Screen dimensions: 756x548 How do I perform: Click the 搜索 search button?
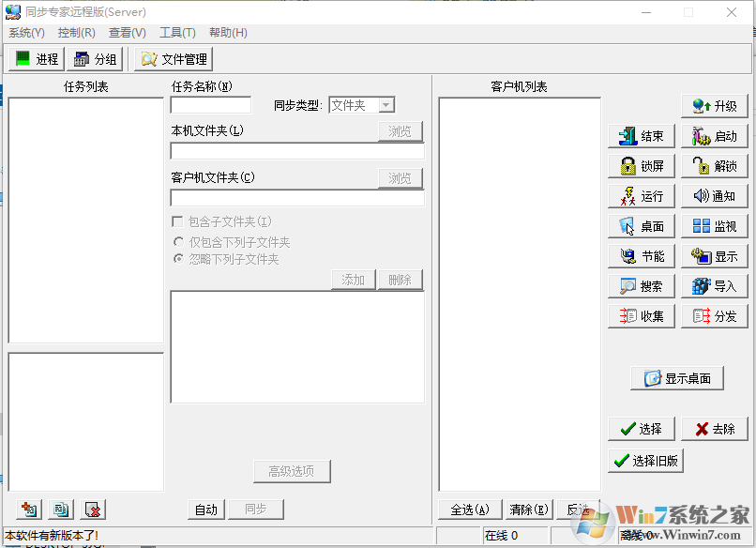642,286
